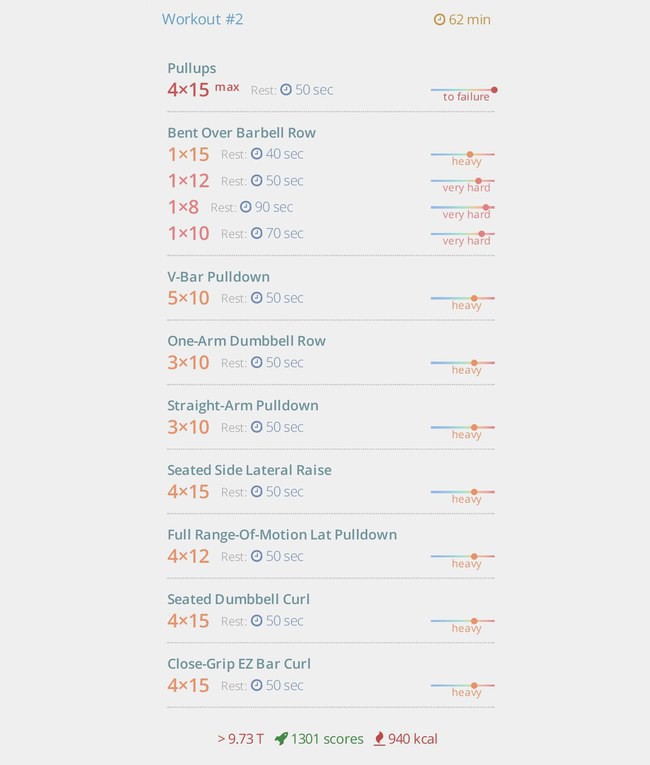Click the clock icon next to 40 sec

point(257,154)
